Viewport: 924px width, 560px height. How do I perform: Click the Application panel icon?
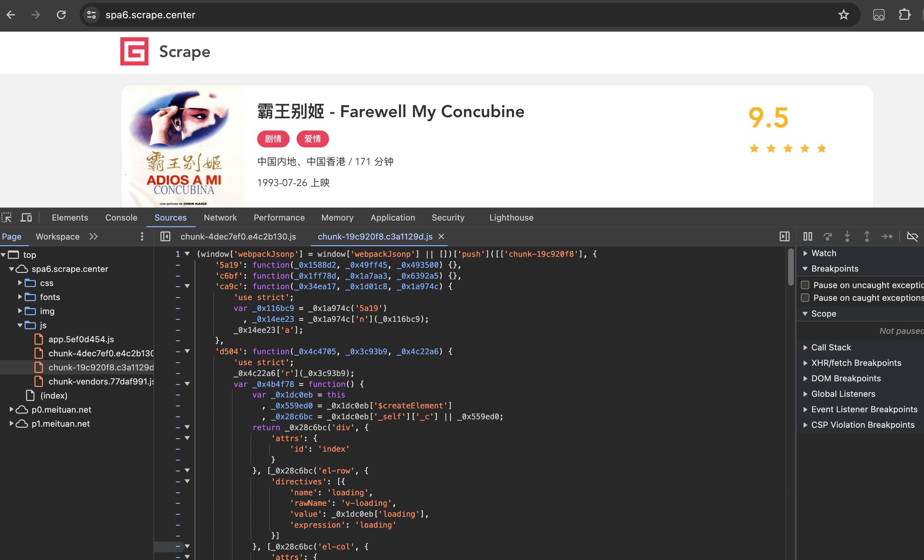coord(392,218)
